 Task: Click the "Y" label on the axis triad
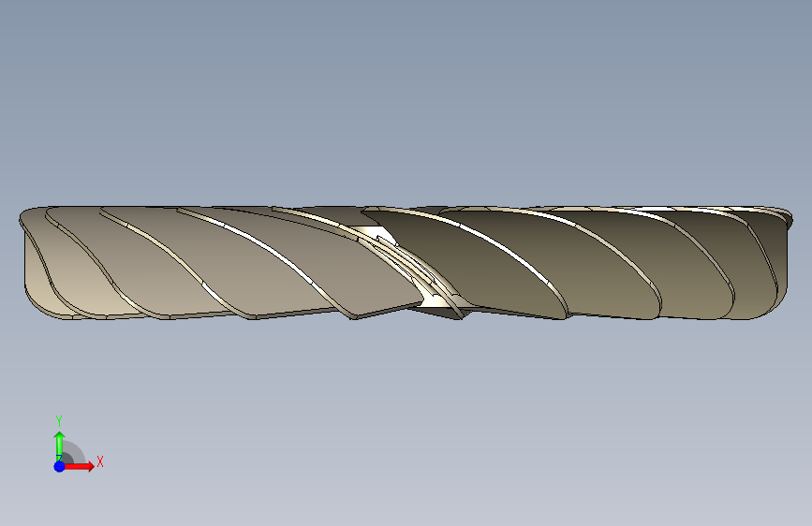[x=59, y=421]
